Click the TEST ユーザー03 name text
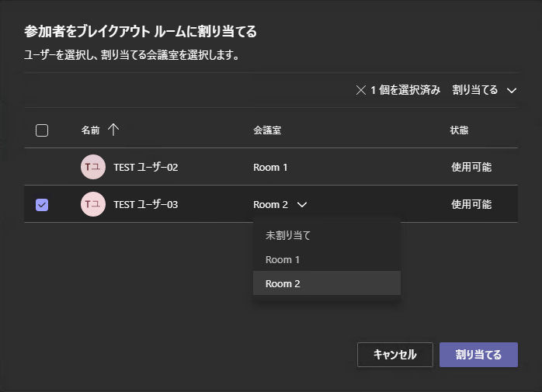This screenshot has height=392, width=542. tap(146, 205)
